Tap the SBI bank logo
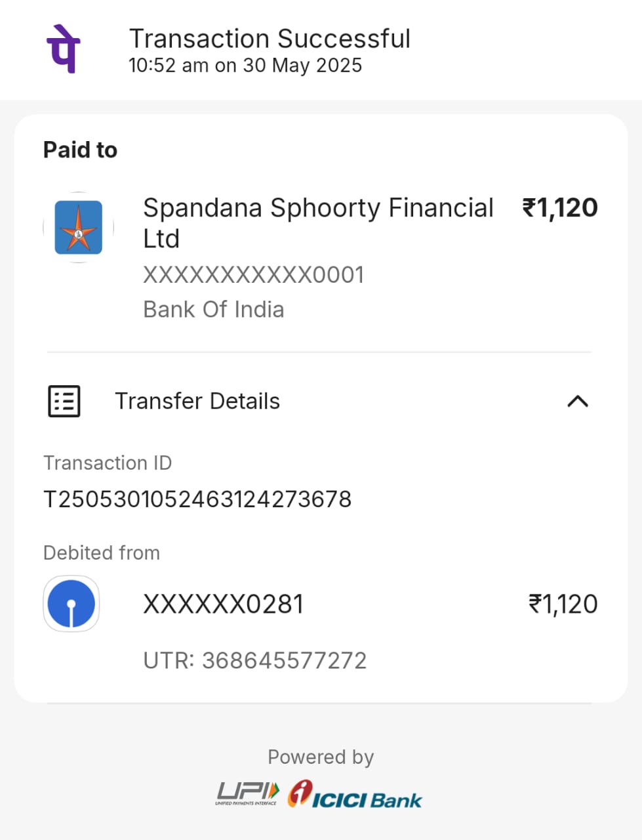The height and width of the screenshot is (840, 642). coord(71,604)
